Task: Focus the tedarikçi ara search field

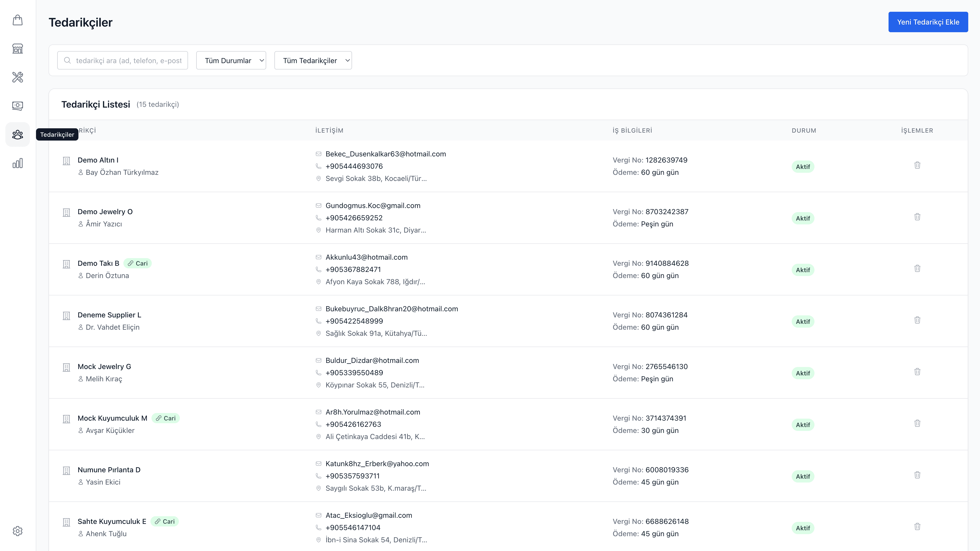Action: coord(129,61)
